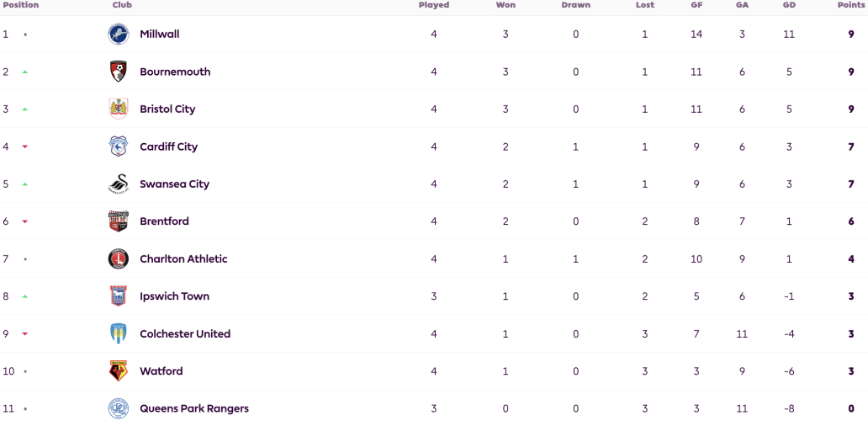868x421 pixels.
Task: Open the Queens Park Rangers link
Action: (x=194, y=409)
